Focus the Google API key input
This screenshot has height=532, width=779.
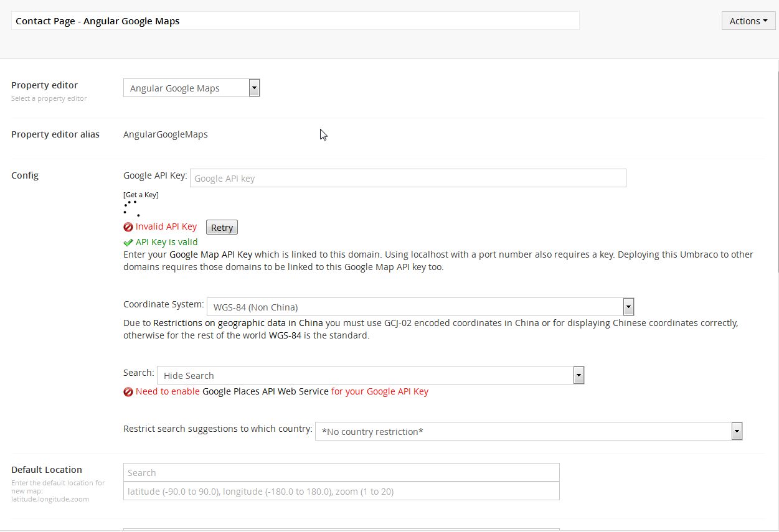point(408,178)
